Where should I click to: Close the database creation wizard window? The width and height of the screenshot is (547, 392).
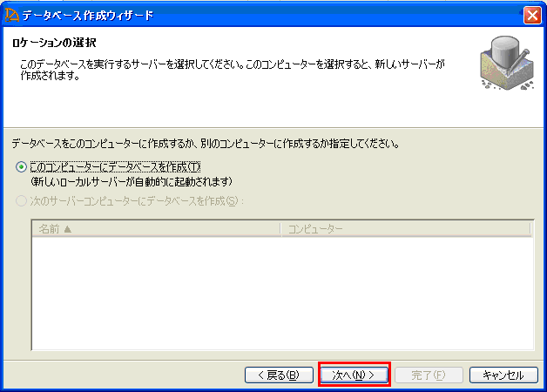point(532,15)
